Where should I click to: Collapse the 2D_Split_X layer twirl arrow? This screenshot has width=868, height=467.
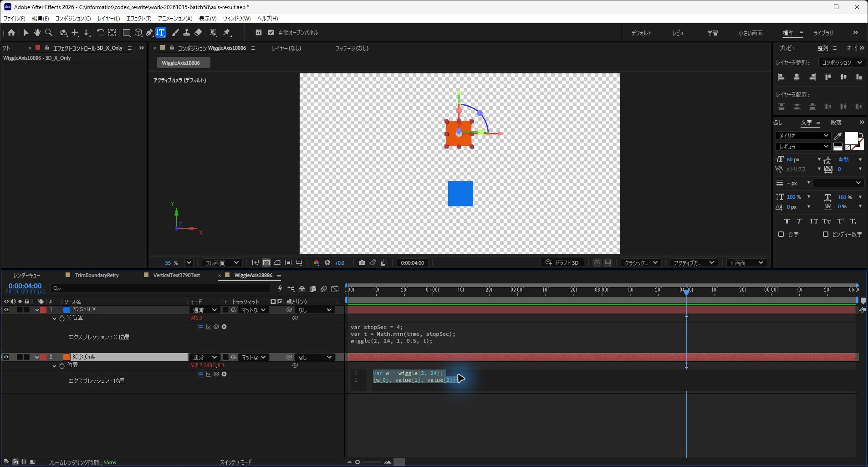pyautogui.click(x=37, y=310)
